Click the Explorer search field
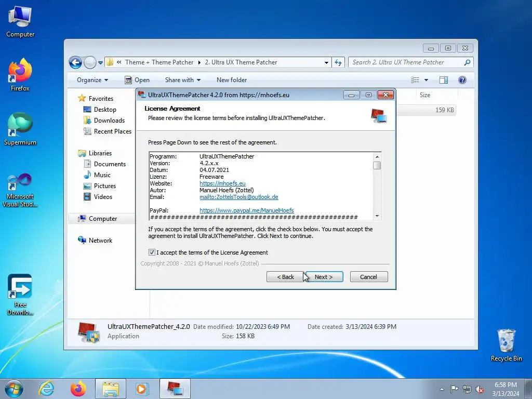The image size is (532, 399). pyautogui.click(x=406, y=62)
